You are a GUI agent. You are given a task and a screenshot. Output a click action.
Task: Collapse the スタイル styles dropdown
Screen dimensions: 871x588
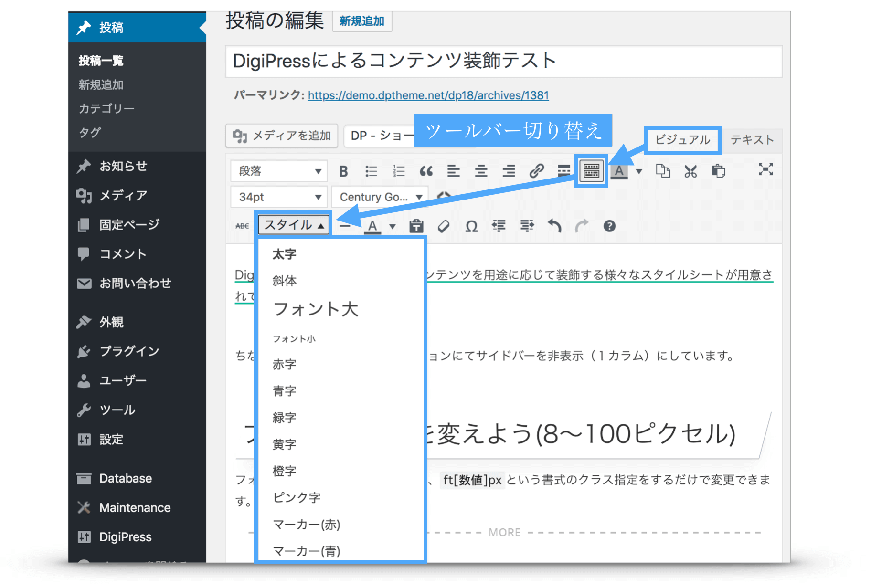[294, 225]
